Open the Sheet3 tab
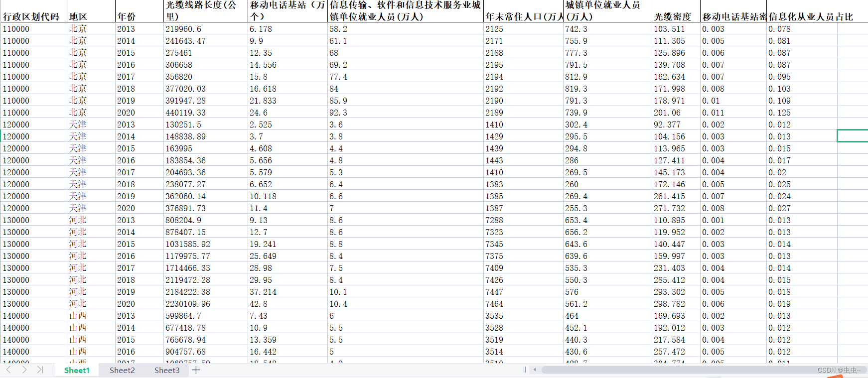Screen dimensions: 868x378 pos(167,370)
